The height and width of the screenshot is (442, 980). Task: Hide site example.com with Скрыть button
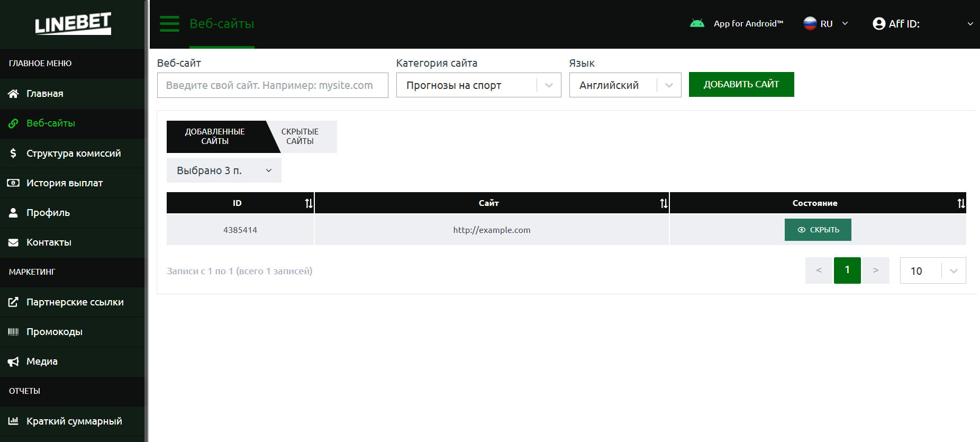tap(818, 230)
